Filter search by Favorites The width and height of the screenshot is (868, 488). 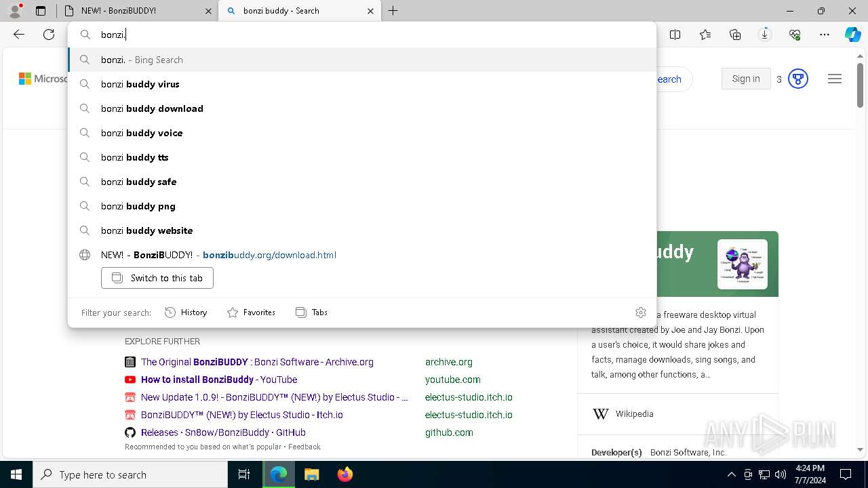point(251,312)
